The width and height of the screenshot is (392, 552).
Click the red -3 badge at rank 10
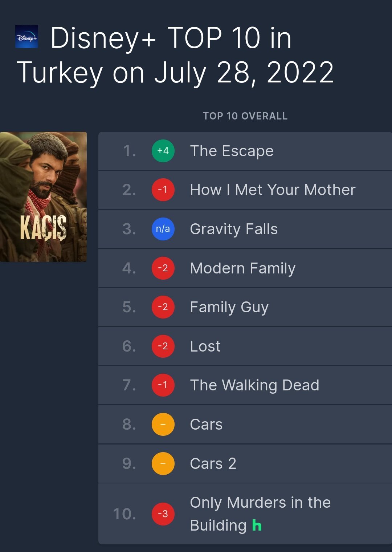tap(163, 514)
